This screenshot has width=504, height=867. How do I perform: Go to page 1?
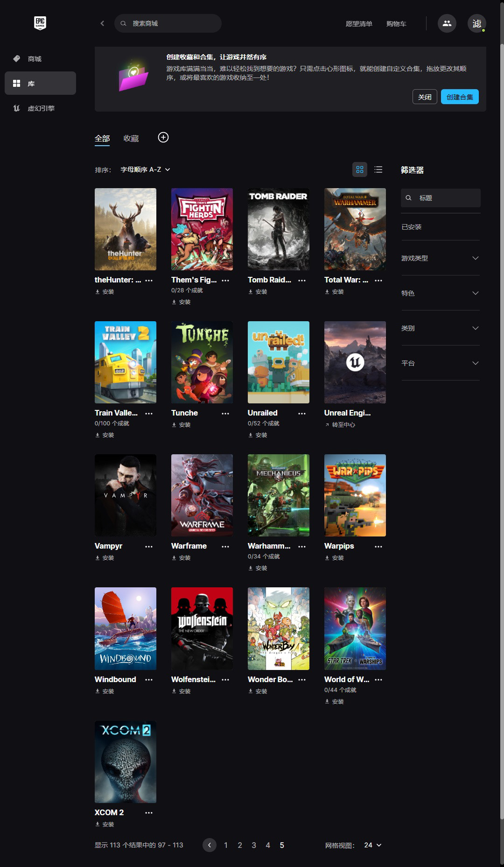[x=226, y=845]
